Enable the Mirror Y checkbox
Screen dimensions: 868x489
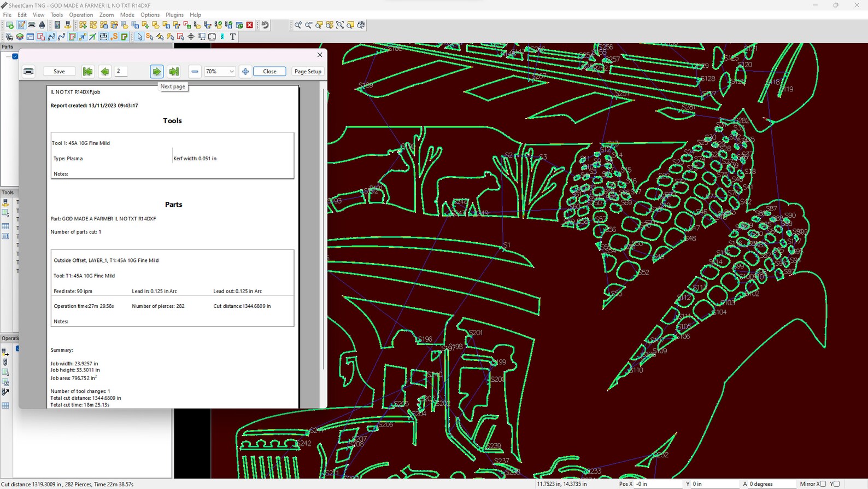pyautogui.click(x=836, y=484)
